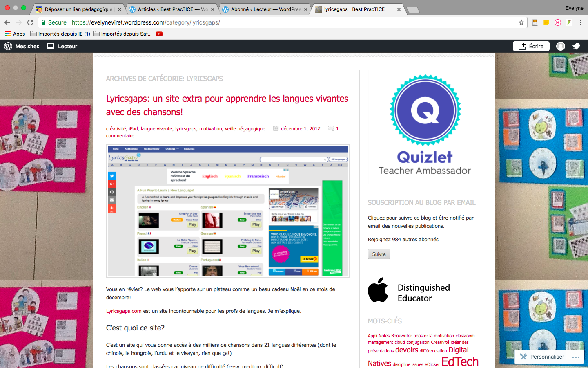This screenshot has width=588, height=368.
Task: Click the browser back arrow
Action: click(x=7, y=22)
